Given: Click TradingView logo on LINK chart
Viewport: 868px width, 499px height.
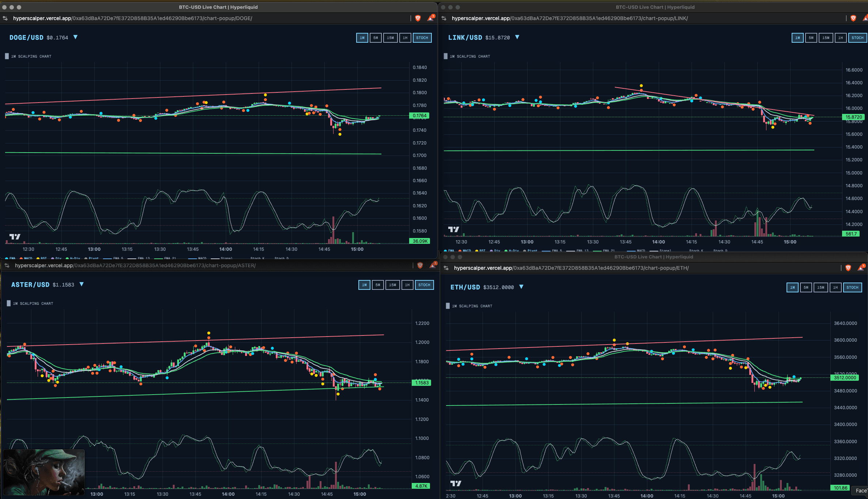Looking at the screenshot, I should (x=453, y=229).
